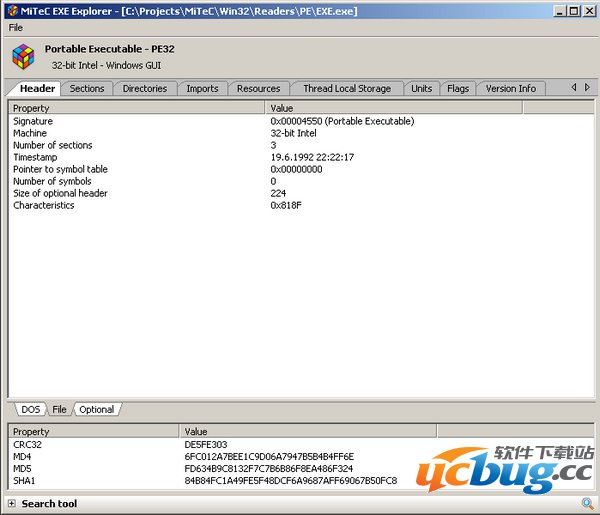
Task: Open the File menu
Action: pos(16,28)
